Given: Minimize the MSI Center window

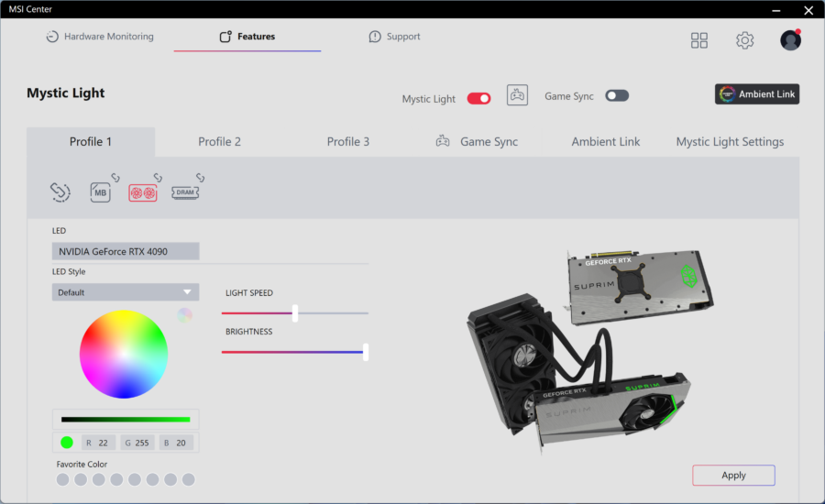Looking at the screenshot, I should coord(776,10).
